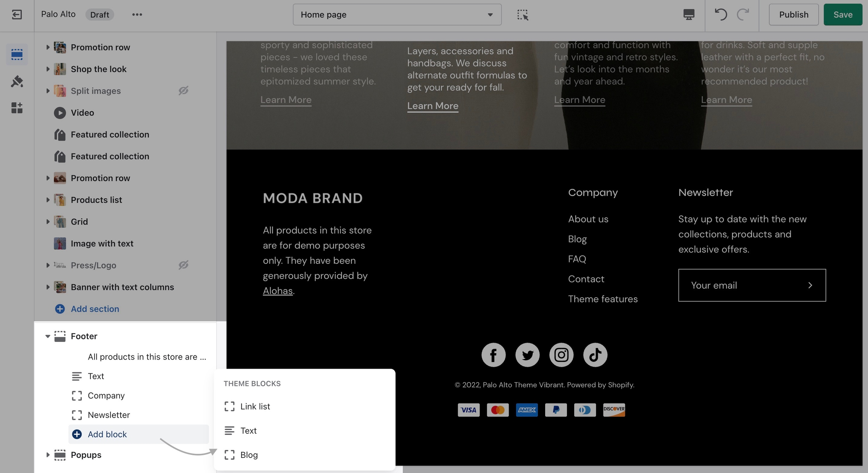Viewport: 868px width, 473px height.
Task: Unhide the Press/Logo section
Action: coord(183,265)
